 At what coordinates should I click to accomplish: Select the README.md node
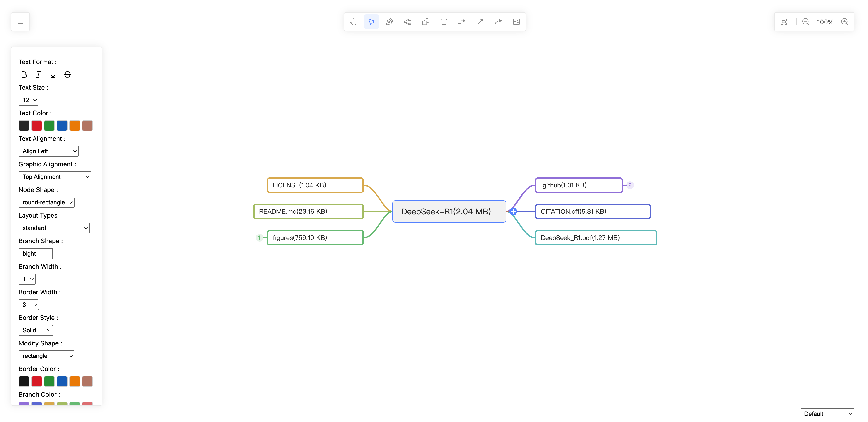[308, 211]
